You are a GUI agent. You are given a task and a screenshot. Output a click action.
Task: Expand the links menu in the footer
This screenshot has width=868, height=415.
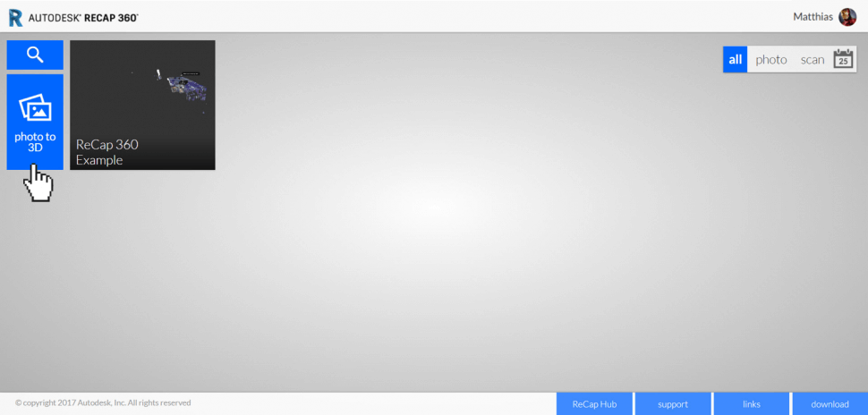point(751,404)
